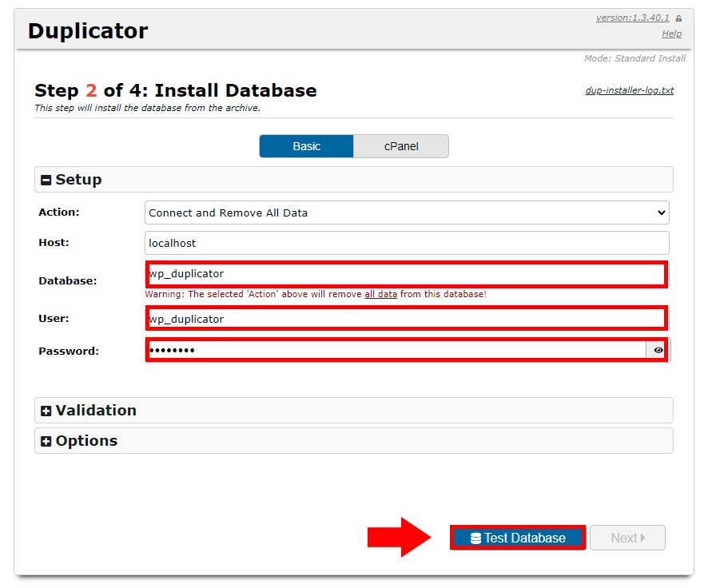
Task: Focus the Password input field
Action: tap(396, 350)
